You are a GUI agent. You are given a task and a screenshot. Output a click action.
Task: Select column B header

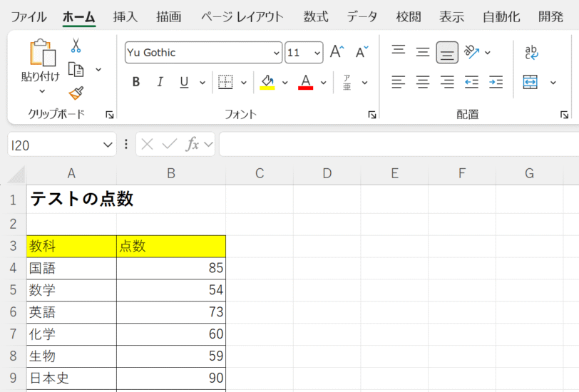[171, 173]
